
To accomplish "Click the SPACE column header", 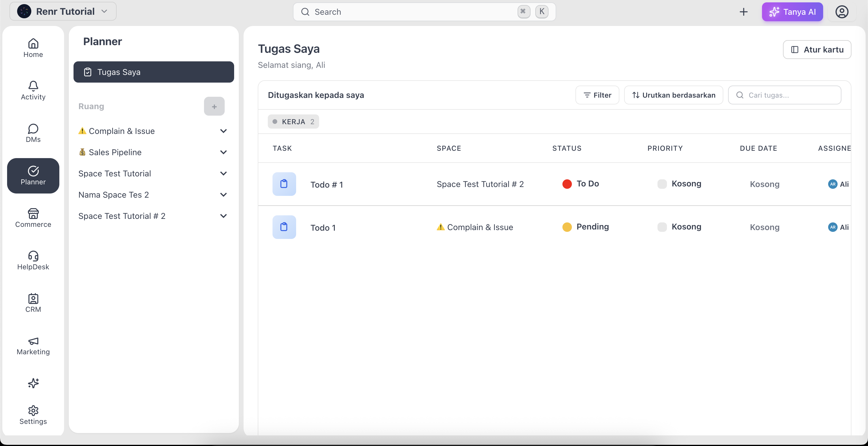I will tap(449, 148).
